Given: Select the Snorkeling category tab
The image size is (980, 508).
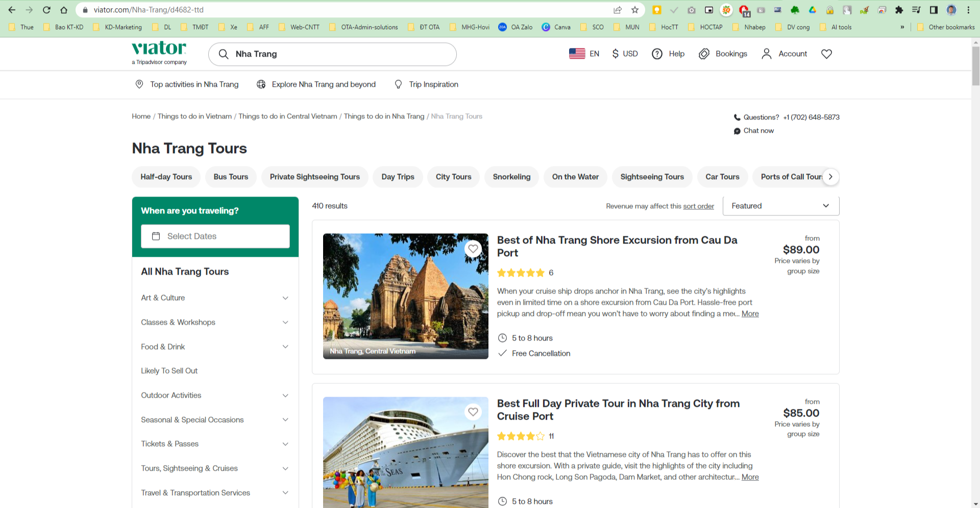Looking at the screenshot, I should pyautogui.click(x=511, y=177).
